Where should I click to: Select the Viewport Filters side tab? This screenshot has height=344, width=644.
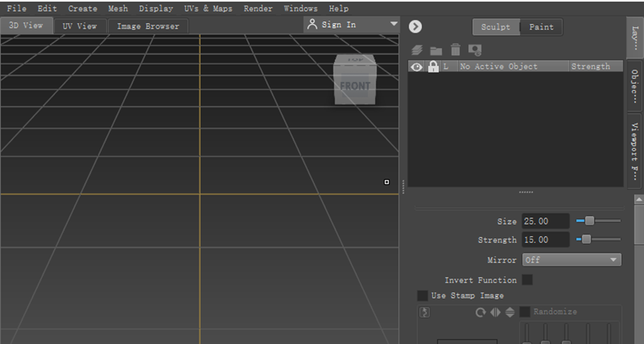tap(635, 151)
